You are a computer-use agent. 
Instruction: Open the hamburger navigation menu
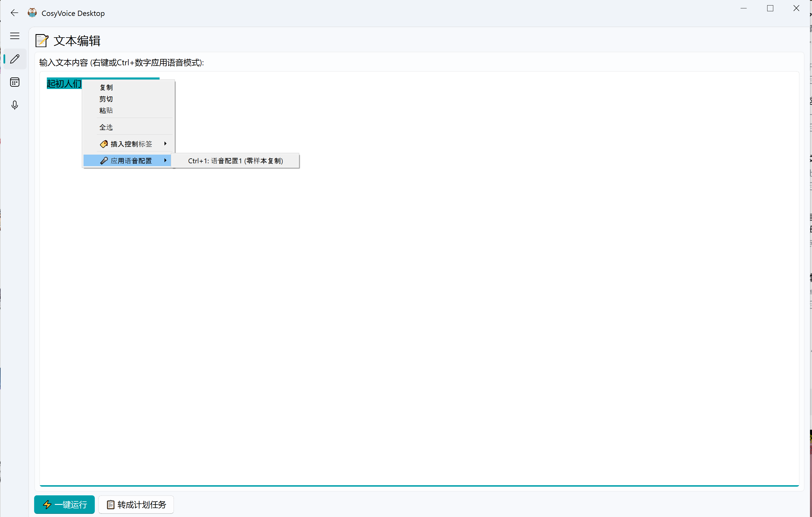(14, 36)
